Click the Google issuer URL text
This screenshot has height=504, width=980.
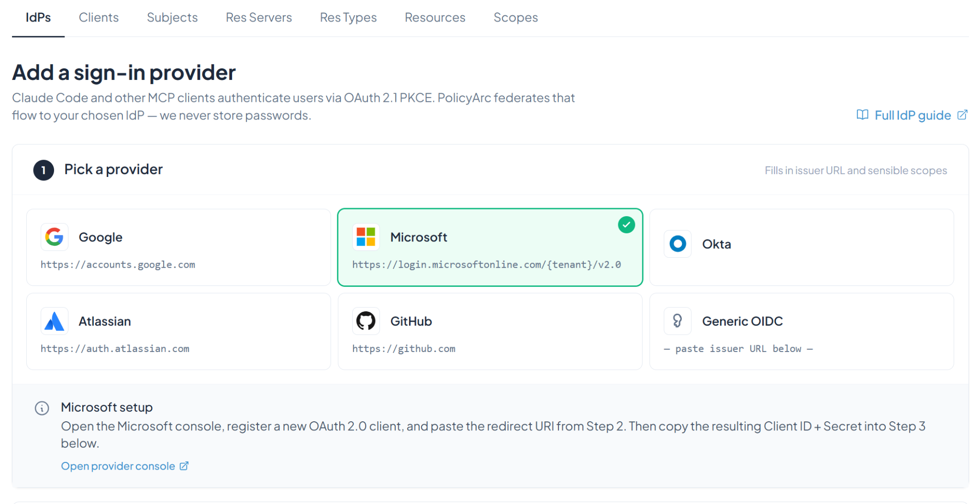tap(118, 264)
